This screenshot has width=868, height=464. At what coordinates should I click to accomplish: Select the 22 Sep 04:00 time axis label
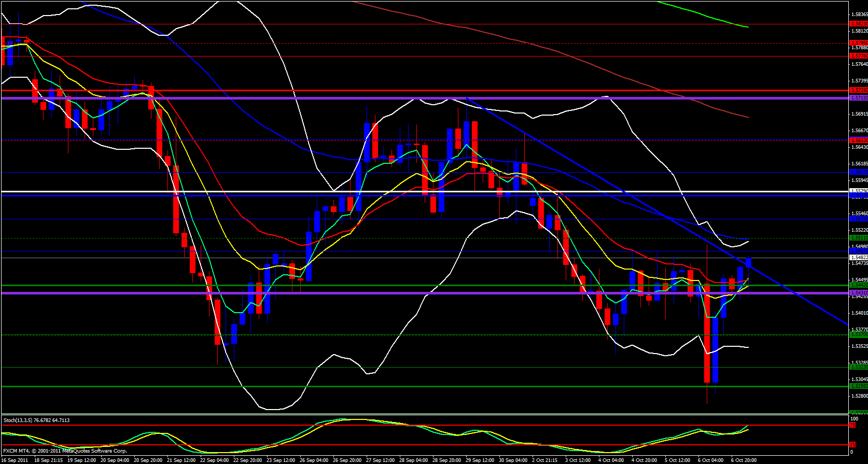click(214, 460)
